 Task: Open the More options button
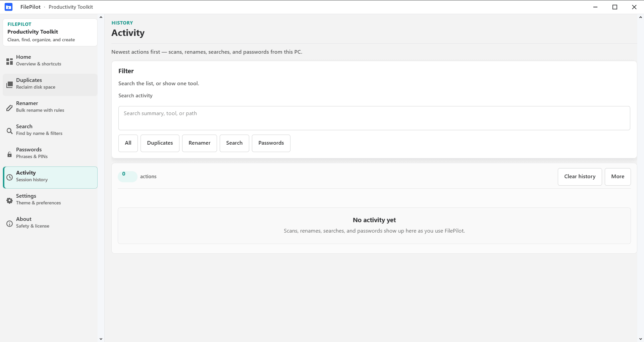(x=618, y=177)
